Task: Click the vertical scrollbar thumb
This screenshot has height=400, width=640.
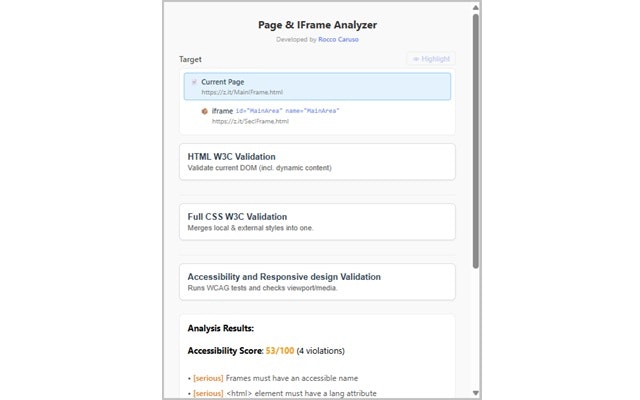Action: pos(476,141)
